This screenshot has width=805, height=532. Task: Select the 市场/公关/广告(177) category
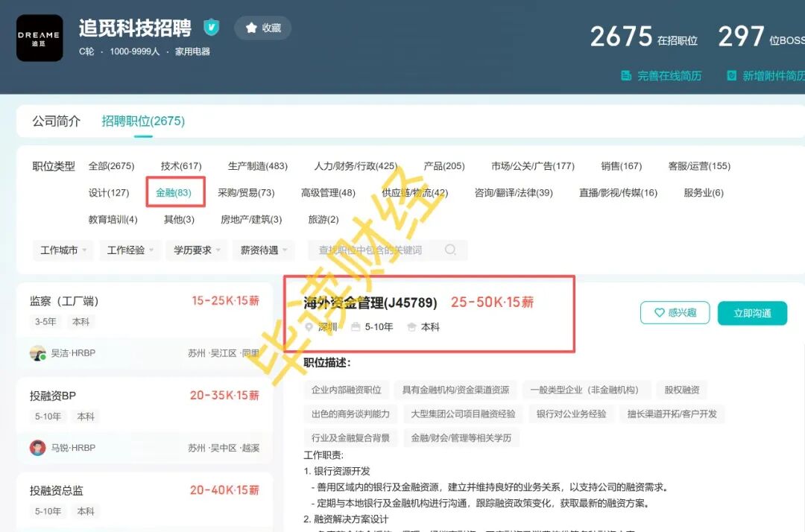point(533,166)
